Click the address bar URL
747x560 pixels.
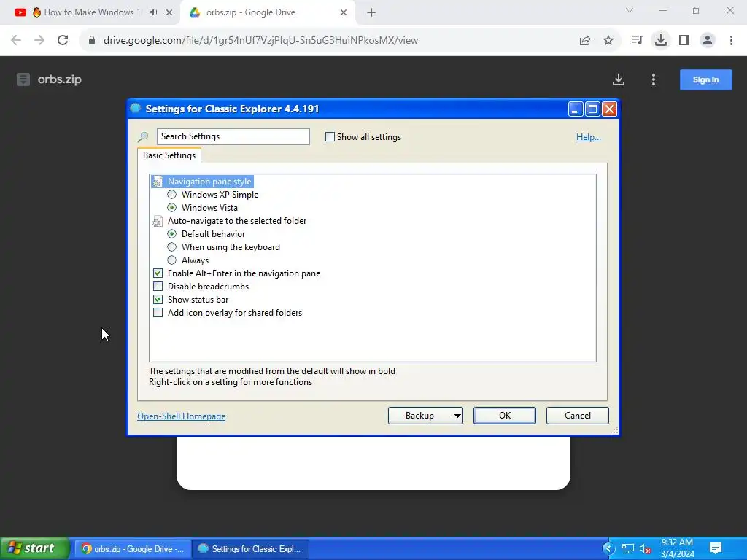pyautogui.click(x=260, y=41)
